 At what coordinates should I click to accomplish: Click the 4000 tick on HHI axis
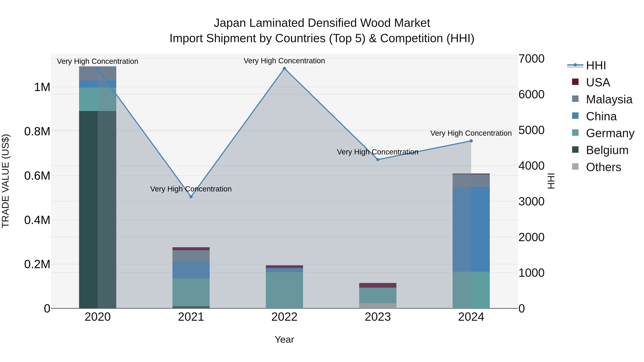click(531, 166)
